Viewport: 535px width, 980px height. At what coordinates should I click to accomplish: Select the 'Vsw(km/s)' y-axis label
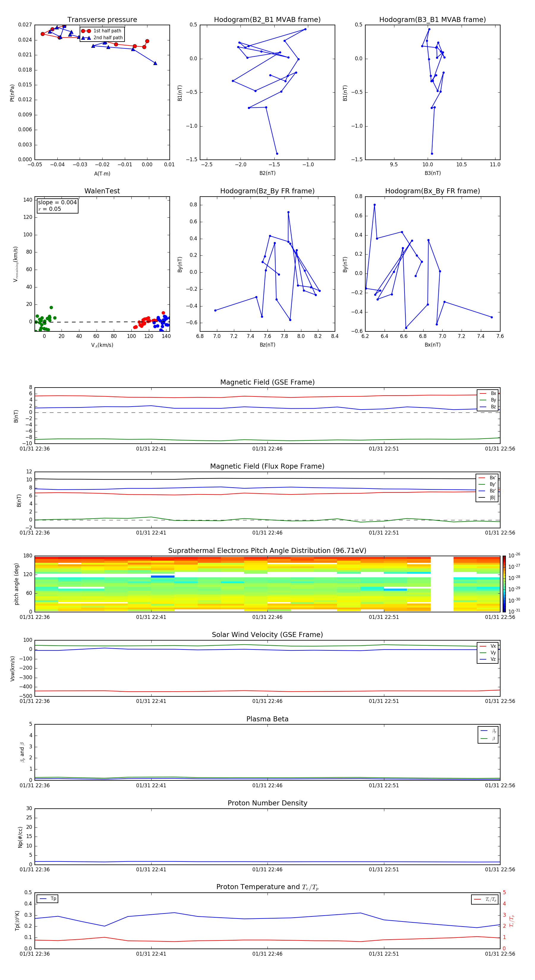[12, 668]
